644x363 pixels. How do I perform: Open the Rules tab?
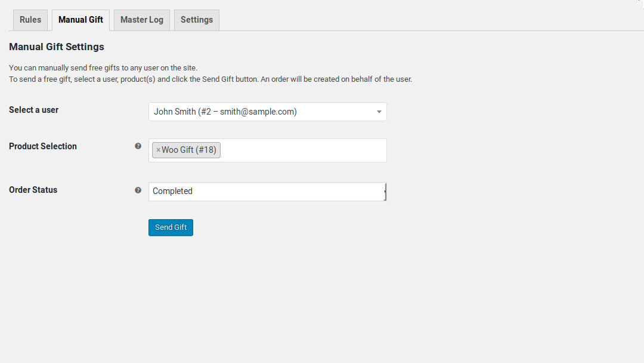click(30, 20)
